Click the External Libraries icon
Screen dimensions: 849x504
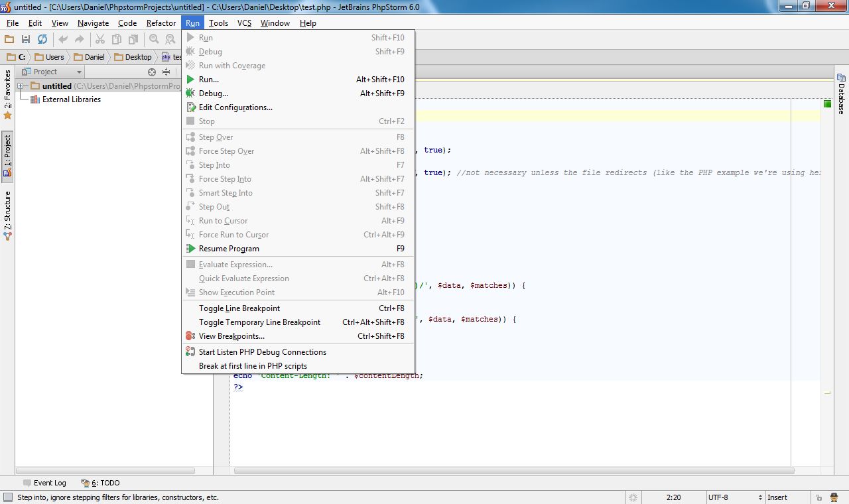34,99
